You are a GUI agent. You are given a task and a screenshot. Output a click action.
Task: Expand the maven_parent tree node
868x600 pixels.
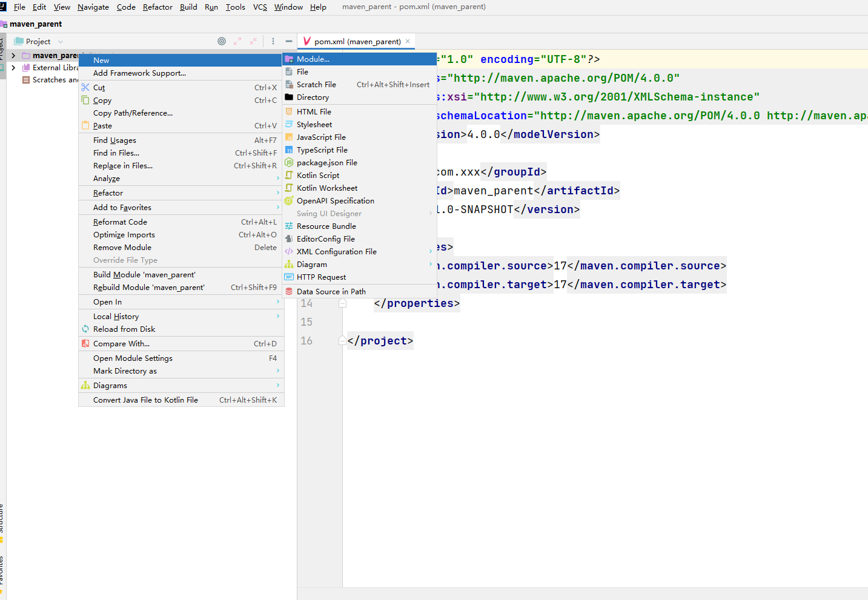13,56
